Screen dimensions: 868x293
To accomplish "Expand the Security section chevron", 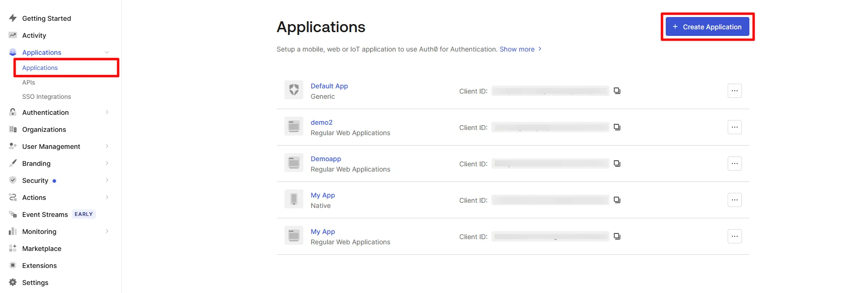I will pos(107,180).
